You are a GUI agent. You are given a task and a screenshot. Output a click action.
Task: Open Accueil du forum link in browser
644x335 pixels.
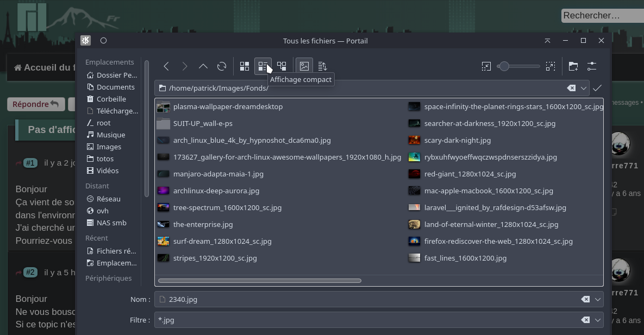point(45,68)
